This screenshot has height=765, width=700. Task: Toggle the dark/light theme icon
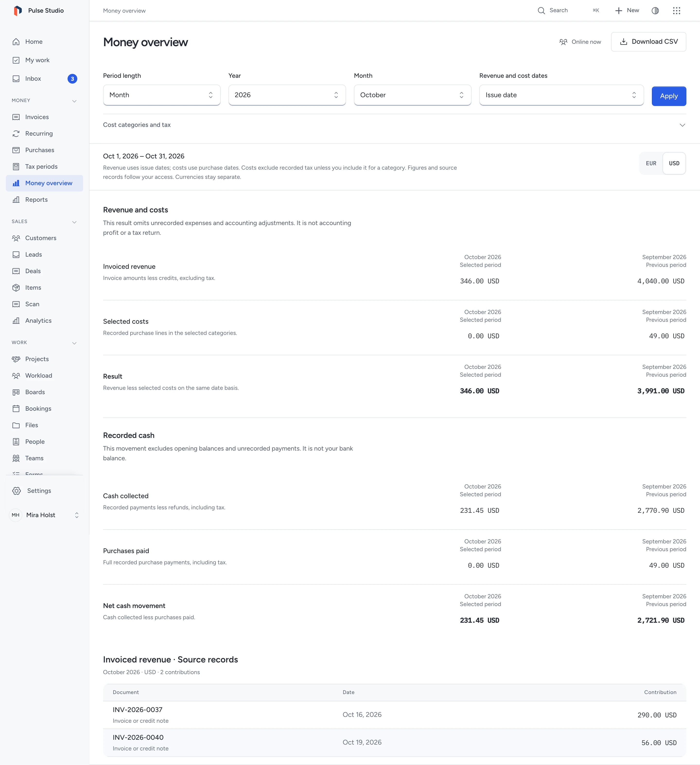click(x=655, y=11)
